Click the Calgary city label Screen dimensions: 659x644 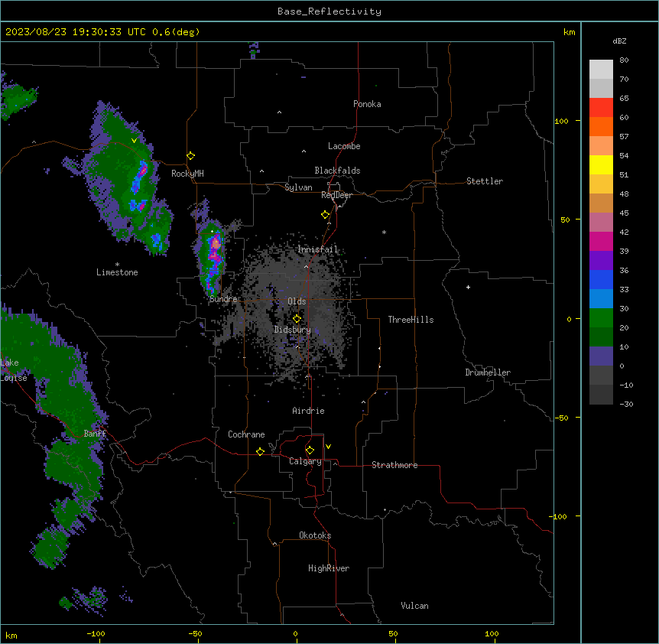click(305, 461)
